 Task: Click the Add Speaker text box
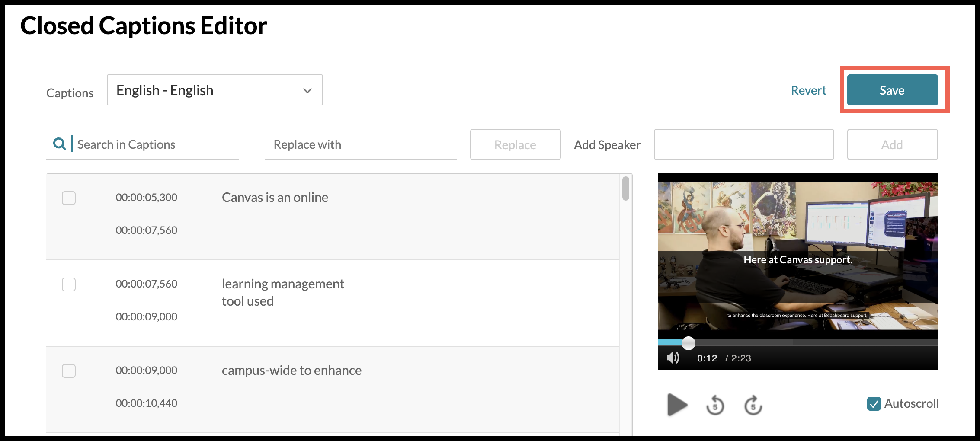[x=743, y=145]
